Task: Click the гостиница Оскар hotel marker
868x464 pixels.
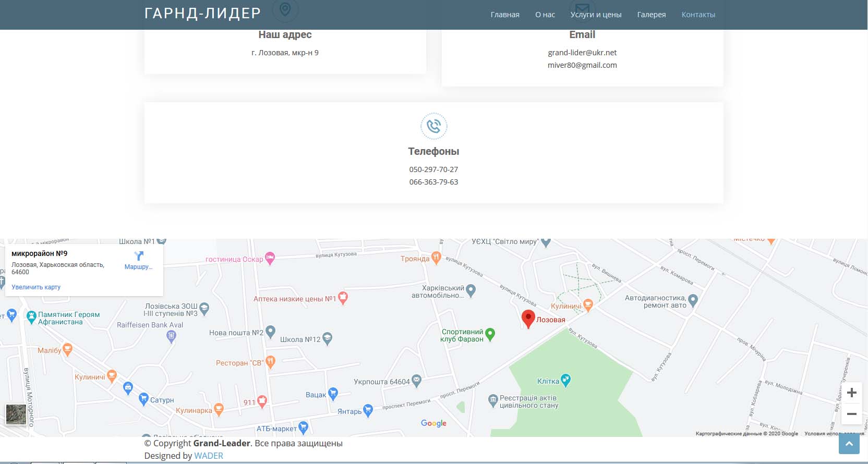Action: coord(270,258)
